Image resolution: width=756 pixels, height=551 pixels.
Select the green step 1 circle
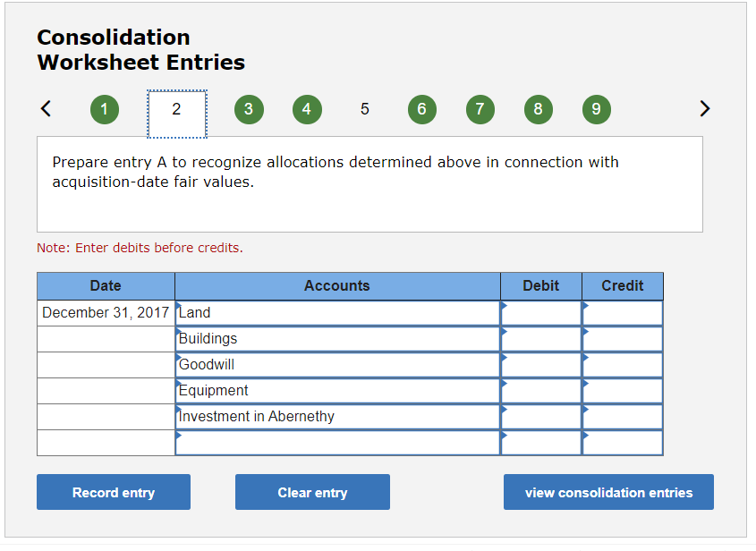coord(105,108)
